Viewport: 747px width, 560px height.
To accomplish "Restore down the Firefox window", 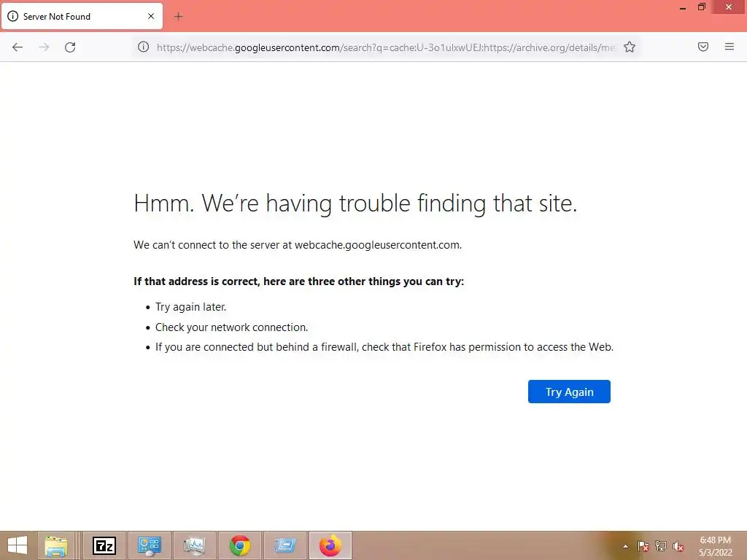I will click(x=702, y=7).
